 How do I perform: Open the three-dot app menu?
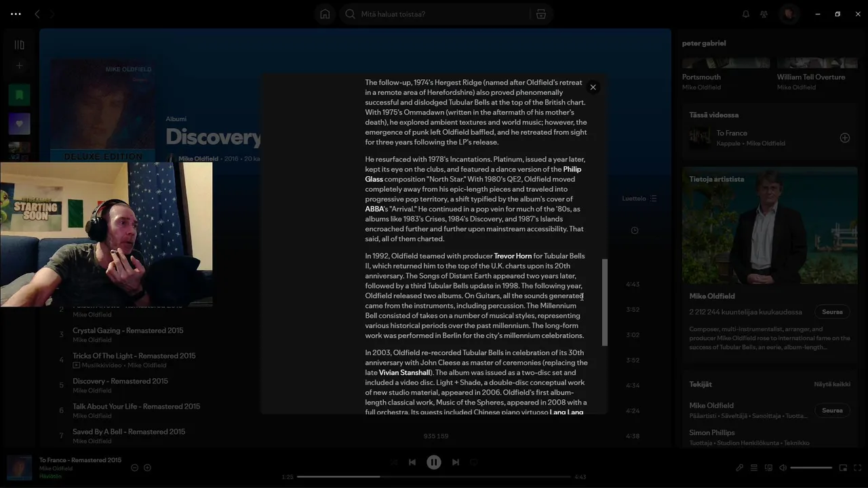16,14
